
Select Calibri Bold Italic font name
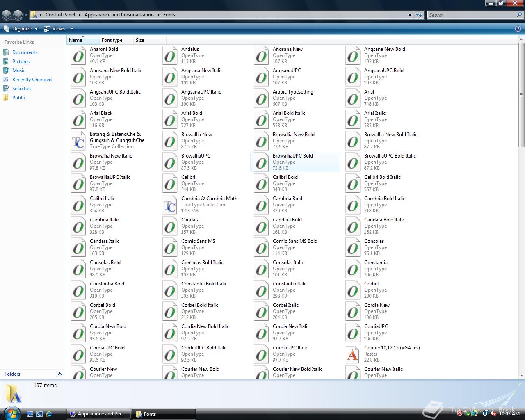point(382,177)
